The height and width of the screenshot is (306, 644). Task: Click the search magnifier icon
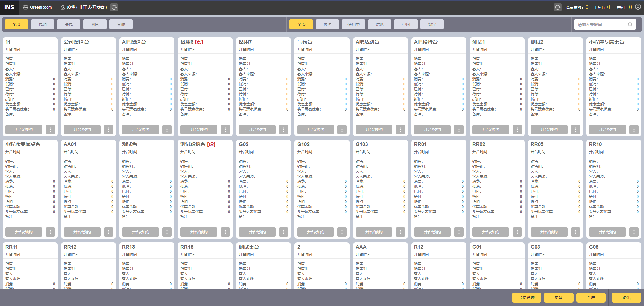point(630,25)
